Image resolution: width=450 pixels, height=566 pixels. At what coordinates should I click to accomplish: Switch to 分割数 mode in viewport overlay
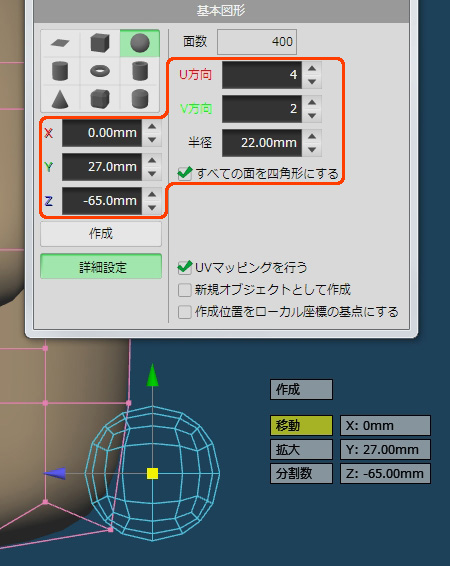pyautogui.click(x=301, y=473)
